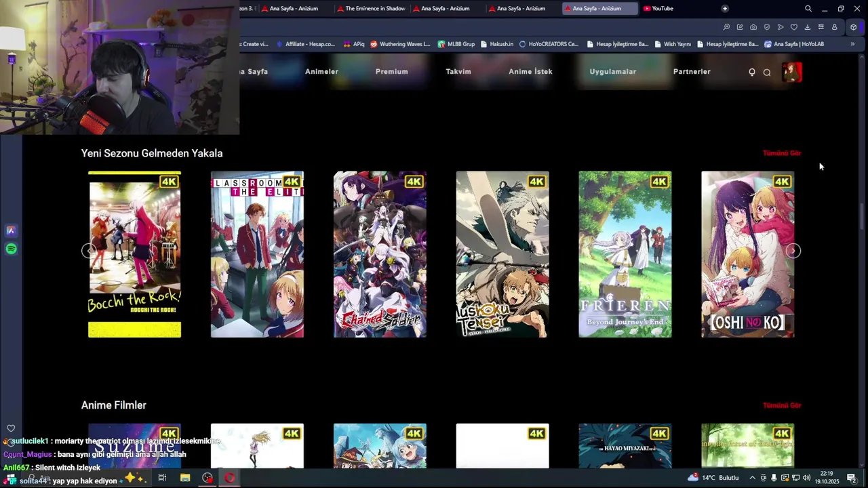The height and width of the screenshot is (488, 868).
Task: Open the Premium menu item
Action: [x=392, y=71]
